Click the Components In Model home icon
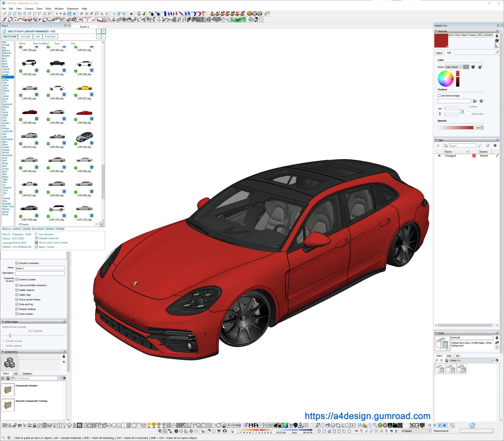The width and height of the screenshot is (504, 441). click(8, 378)
